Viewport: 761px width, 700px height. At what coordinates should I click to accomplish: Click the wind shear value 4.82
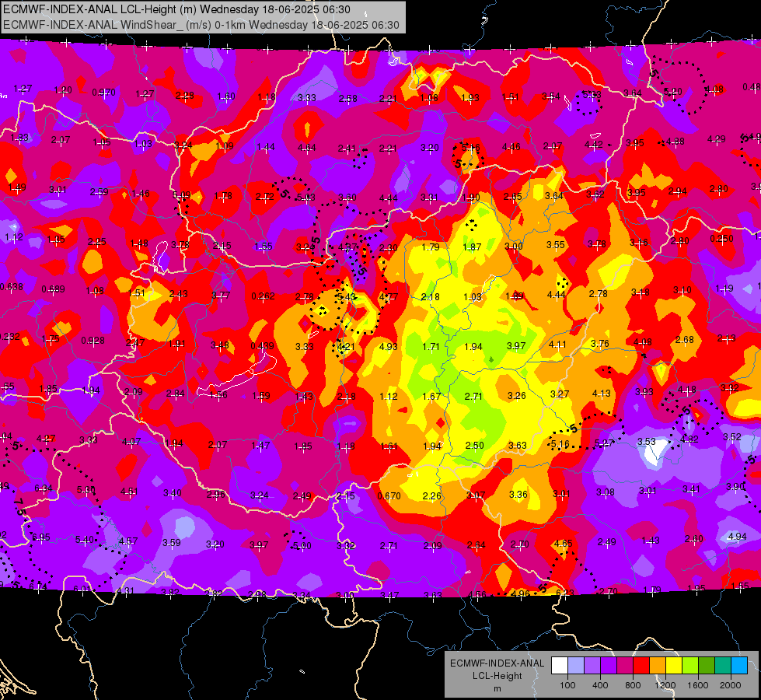pyautogui.click(x=689, y=439)
